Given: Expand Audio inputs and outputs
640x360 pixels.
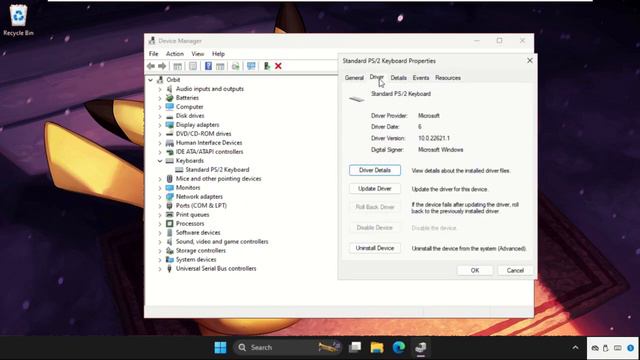Looking at the screenshot, I should pyautogui.click(x=160, y=89).
